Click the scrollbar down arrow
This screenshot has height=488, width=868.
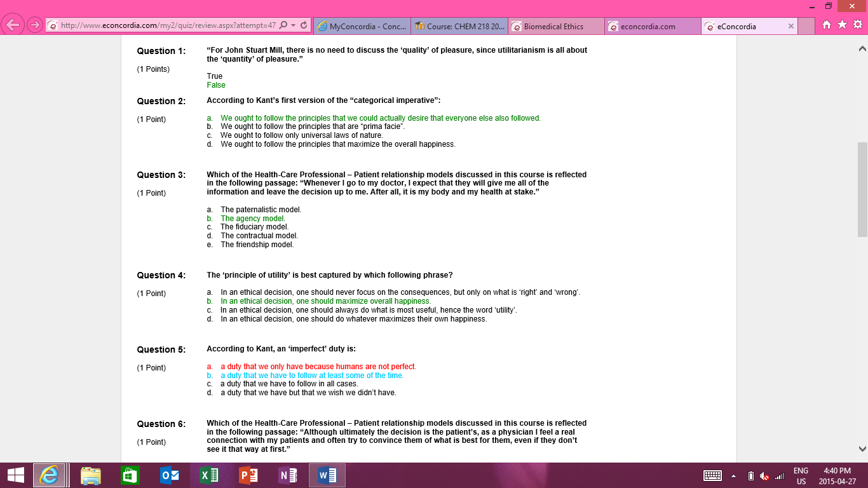(862, 448)
